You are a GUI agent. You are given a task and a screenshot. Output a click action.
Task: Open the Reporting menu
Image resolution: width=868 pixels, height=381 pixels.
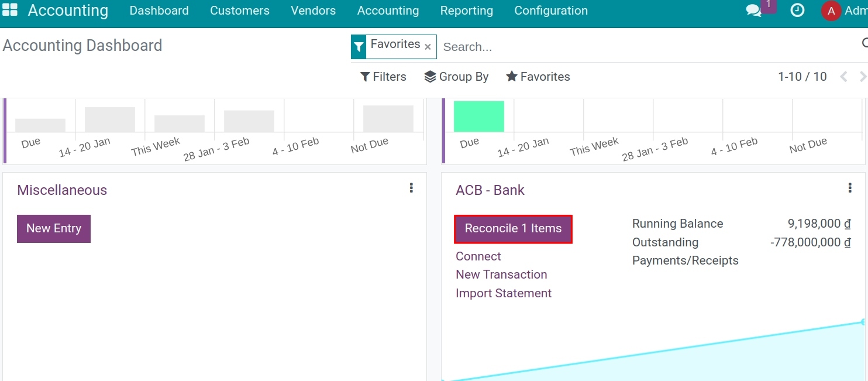click(466, 11)
